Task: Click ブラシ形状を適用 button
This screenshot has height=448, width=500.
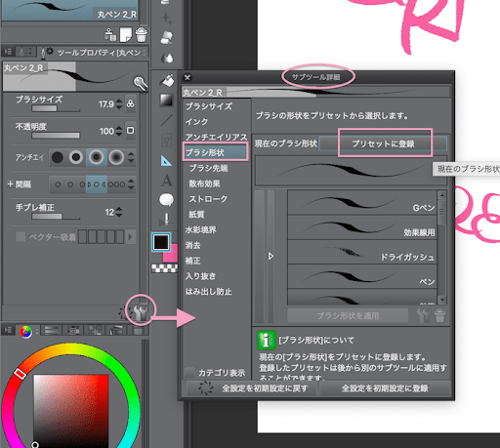Action: click(348, 315)
